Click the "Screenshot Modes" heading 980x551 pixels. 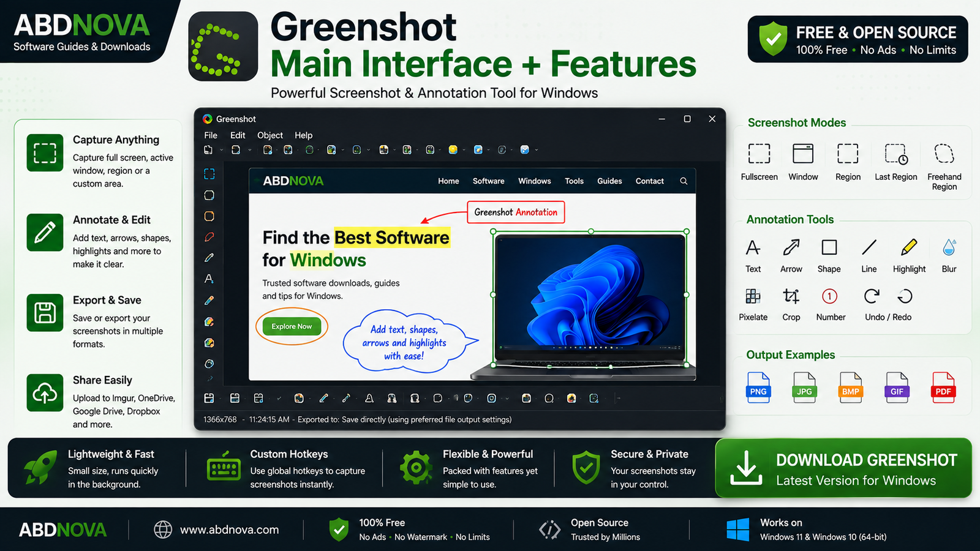click(x=796, y=122)
